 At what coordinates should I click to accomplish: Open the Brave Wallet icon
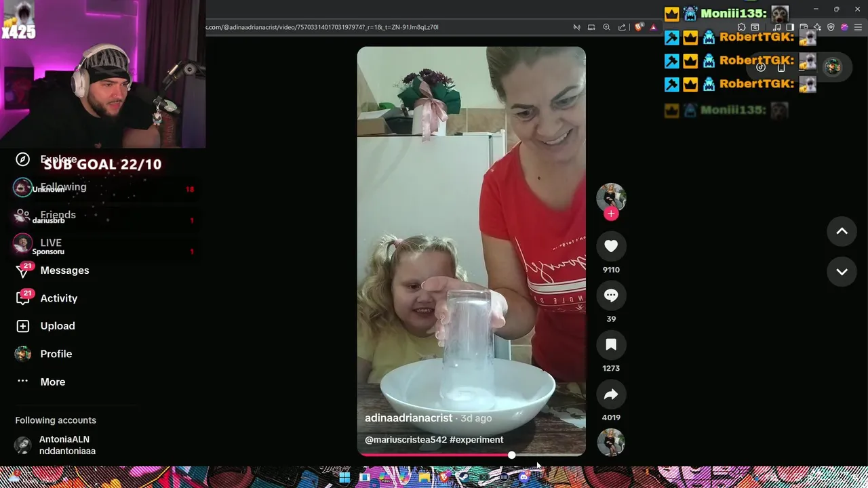[804, 27]
